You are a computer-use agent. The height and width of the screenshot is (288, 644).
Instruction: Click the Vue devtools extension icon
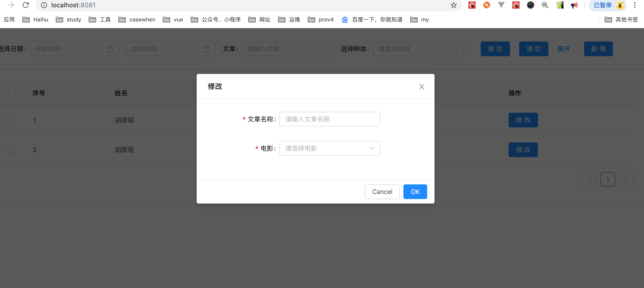pyautogui.click(x=501, y=5)
